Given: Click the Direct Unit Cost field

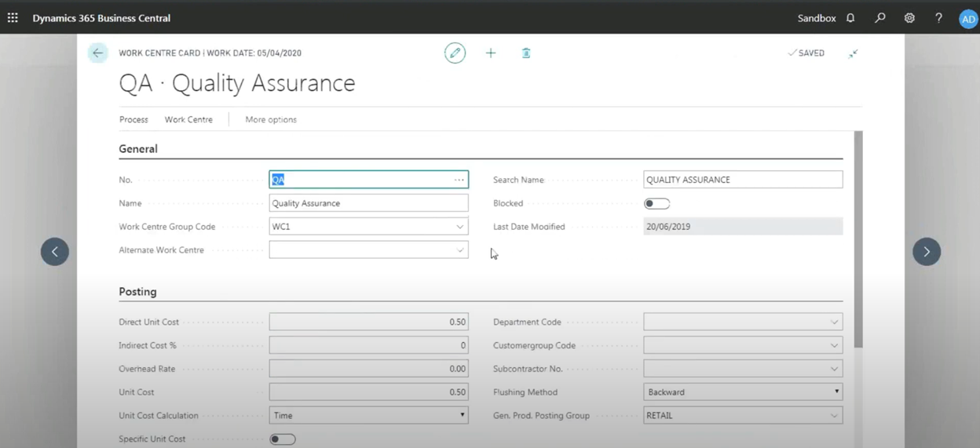Looking at the screenshot, I should pos(368,322).
